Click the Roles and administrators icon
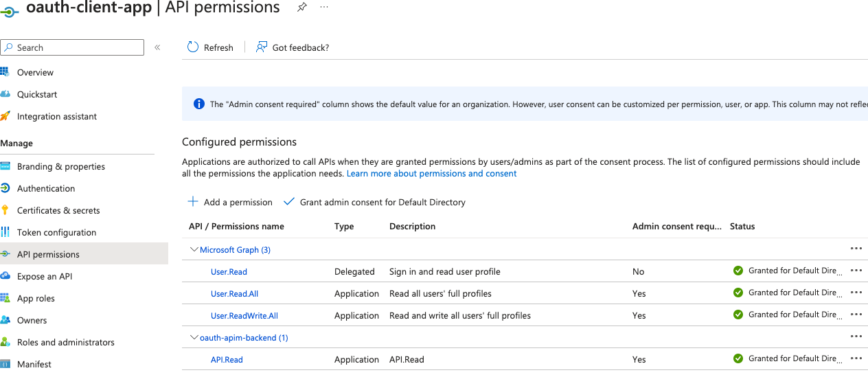The image size is (868, 377). coord(5,342)
